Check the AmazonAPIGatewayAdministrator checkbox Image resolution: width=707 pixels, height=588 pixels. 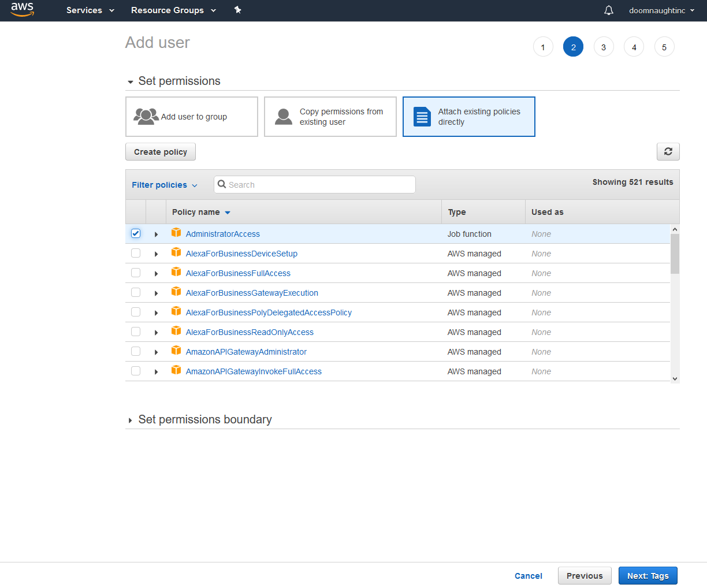point(136,351)
